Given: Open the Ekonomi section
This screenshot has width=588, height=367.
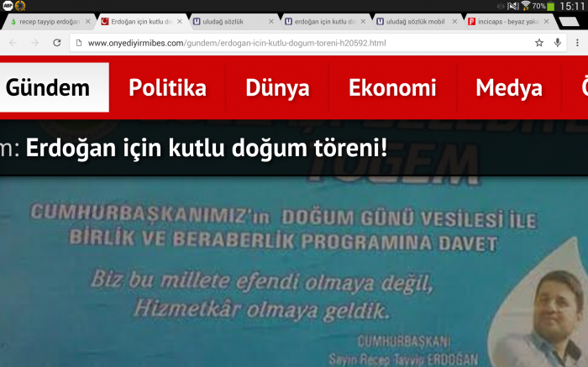Looking at the screenshot, I should pos(392,87).
